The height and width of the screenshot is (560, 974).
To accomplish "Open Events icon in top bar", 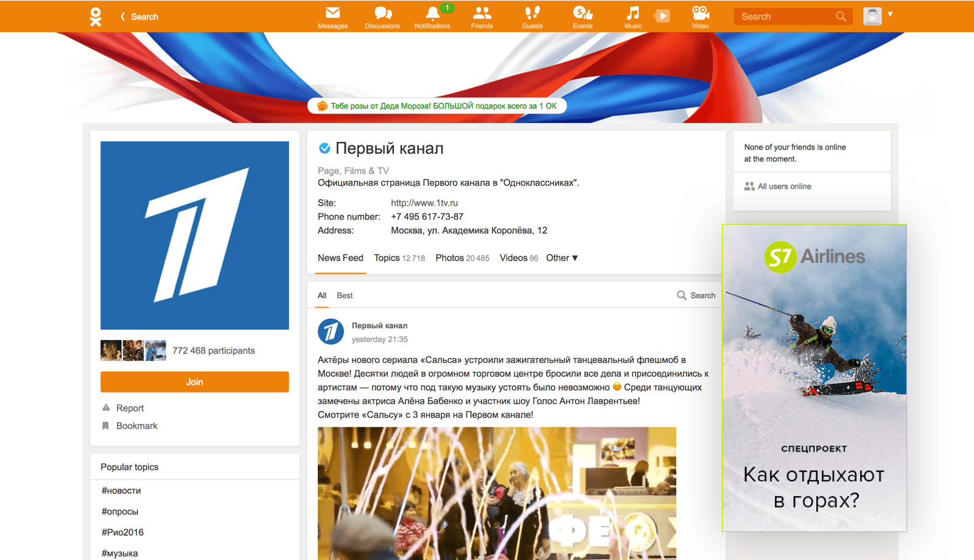I will pos(583,17).
